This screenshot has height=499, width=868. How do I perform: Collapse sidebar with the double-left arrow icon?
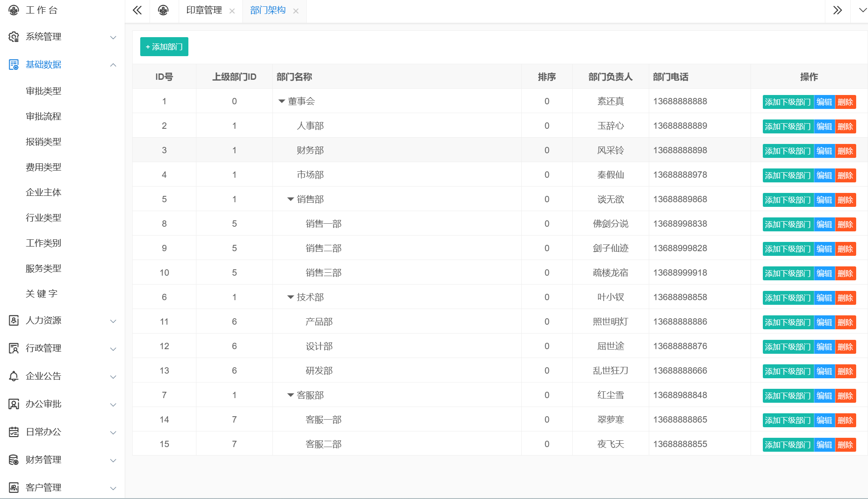pos(137,10)
